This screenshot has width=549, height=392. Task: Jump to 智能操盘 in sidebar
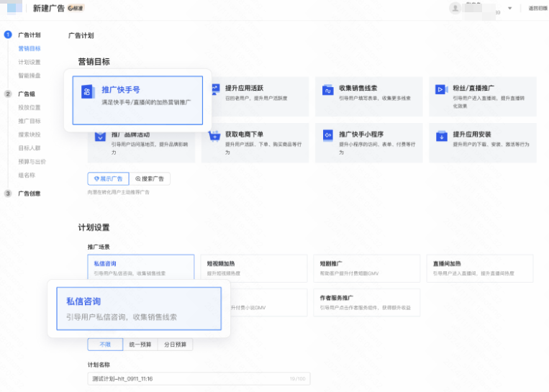point(30,76)
